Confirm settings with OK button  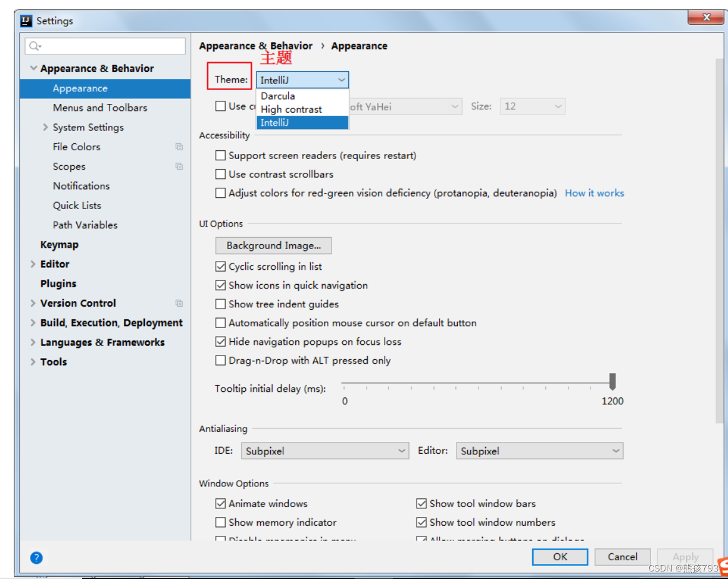[x=560, y=556]
